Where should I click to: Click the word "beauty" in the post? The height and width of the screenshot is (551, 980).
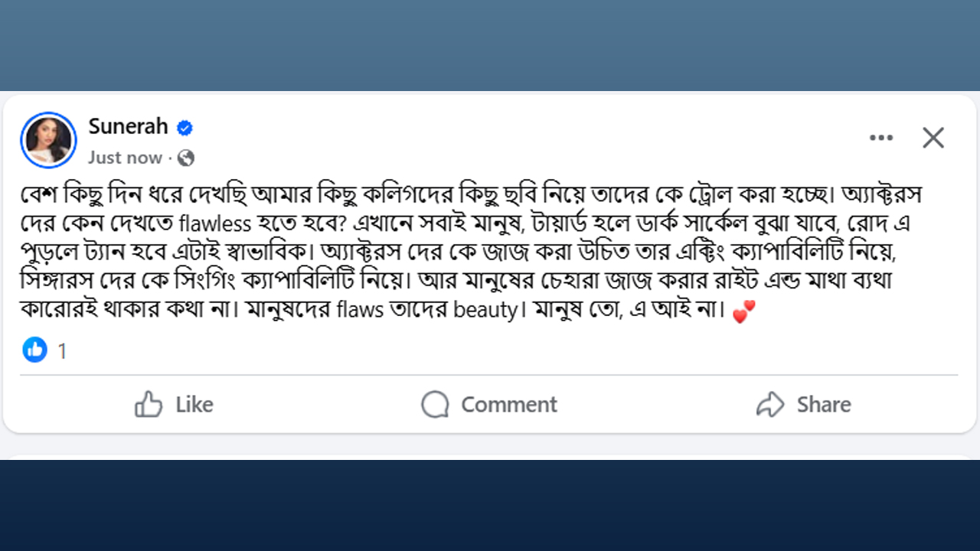point(485,311)
